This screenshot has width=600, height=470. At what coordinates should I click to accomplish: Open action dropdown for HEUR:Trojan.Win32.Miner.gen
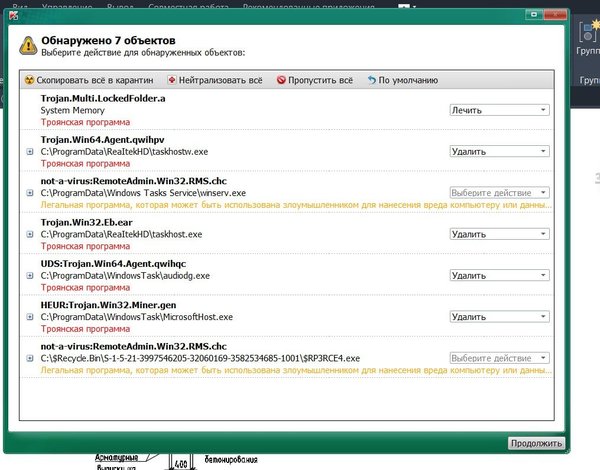tap(498, 316)
